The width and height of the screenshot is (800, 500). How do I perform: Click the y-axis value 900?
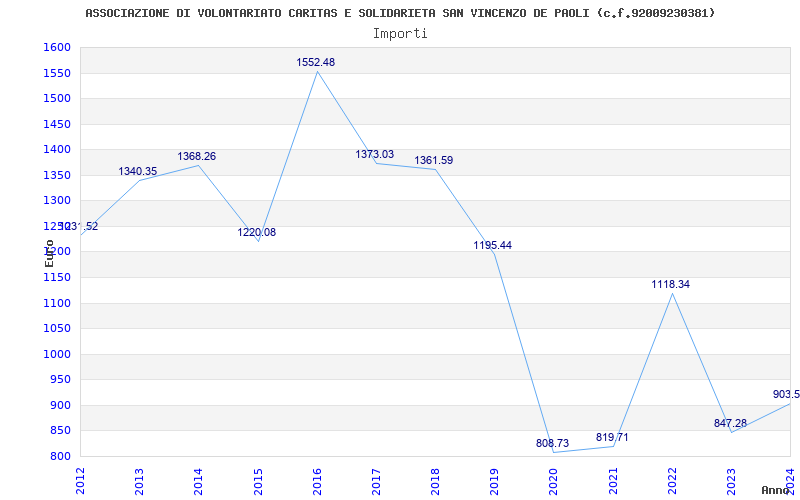point(60,405)
